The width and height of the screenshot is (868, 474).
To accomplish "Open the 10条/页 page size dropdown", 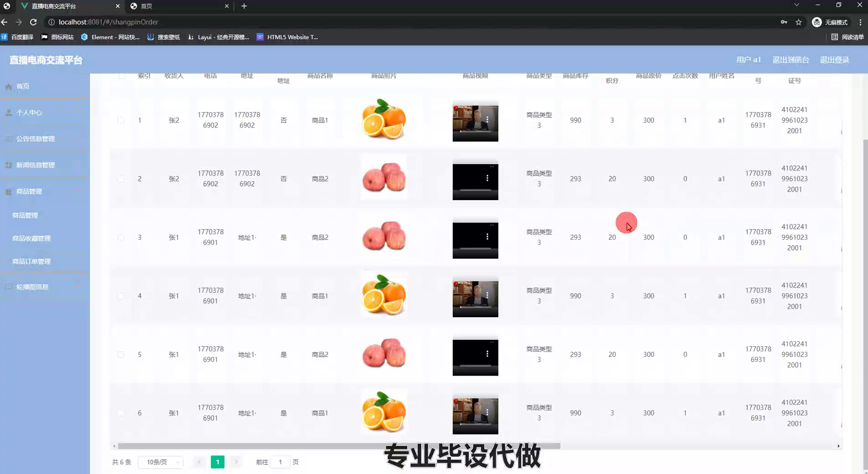I will click(x=160, y=462).
